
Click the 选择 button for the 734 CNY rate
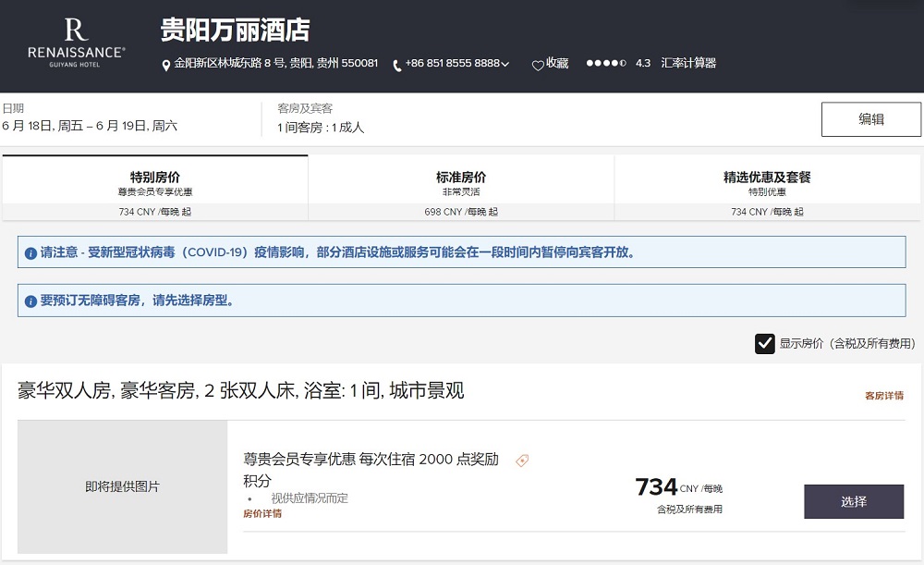coord(854,501)
